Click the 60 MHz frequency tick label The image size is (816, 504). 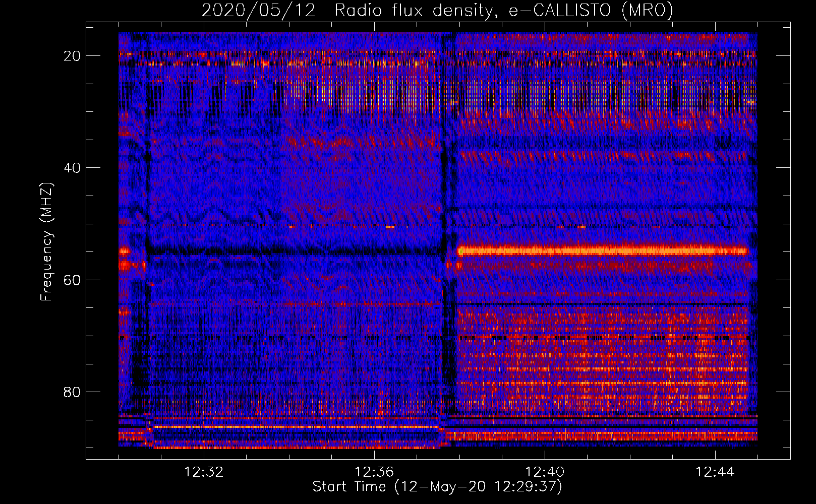[x=73, y=280]
